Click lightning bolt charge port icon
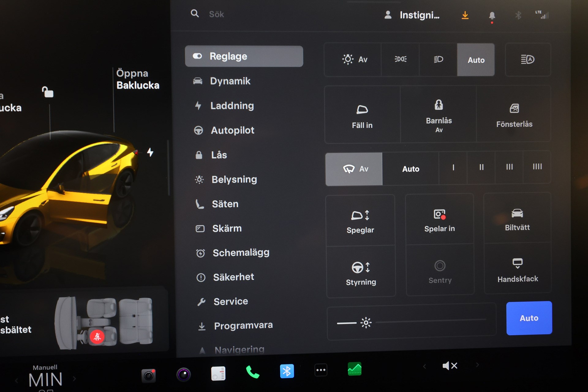This screenshot has height=392, width=588. (x=150, y=152)
